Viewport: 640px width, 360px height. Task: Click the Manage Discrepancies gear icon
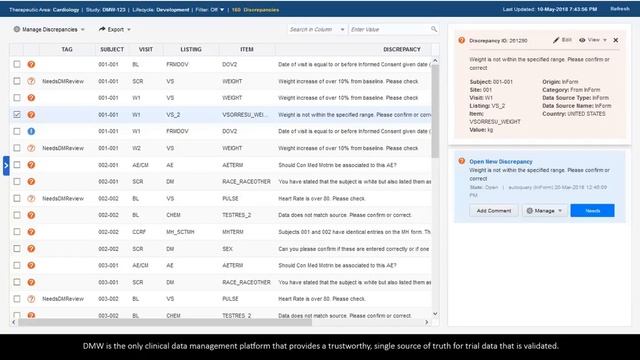17,29
